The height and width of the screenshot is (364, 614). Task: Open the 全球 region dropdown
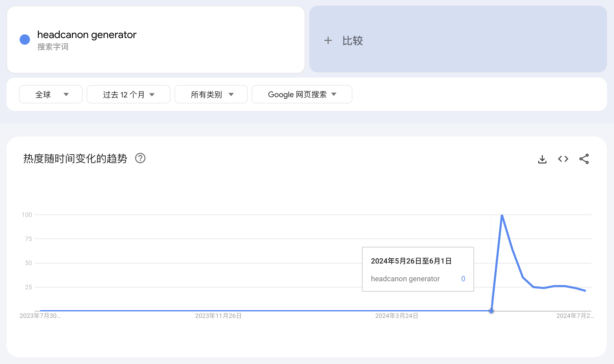(51, 94)
